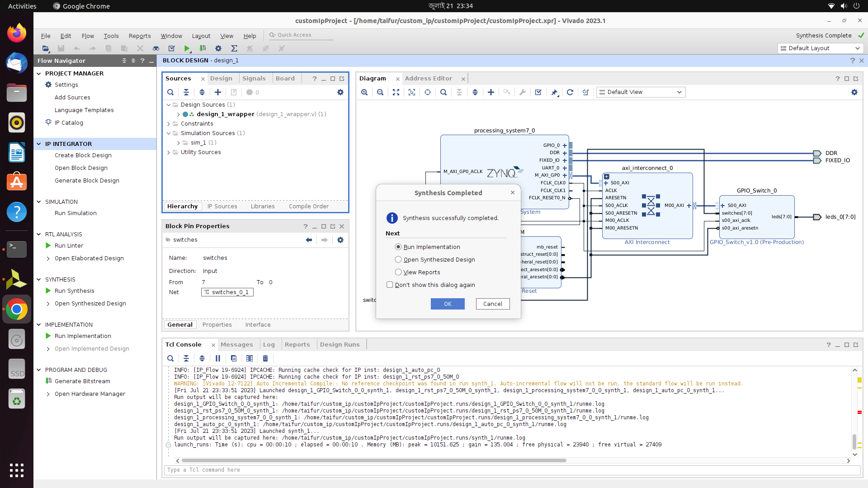The width and height of the screenshot is (868, 488).
Task: Click the Generate Bitstream toolbar icon
Action: (x=203, y=48)
